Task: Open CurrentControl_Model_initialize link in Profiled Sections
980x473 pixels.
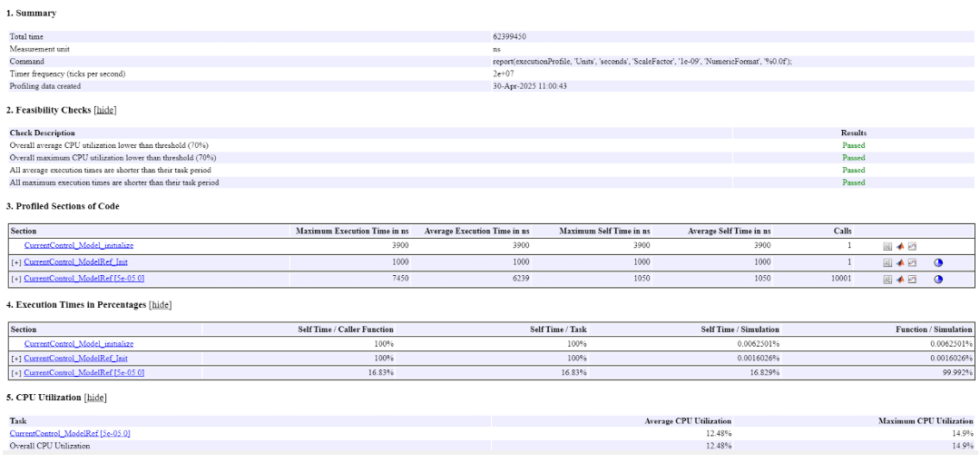Action: [78, 246]
